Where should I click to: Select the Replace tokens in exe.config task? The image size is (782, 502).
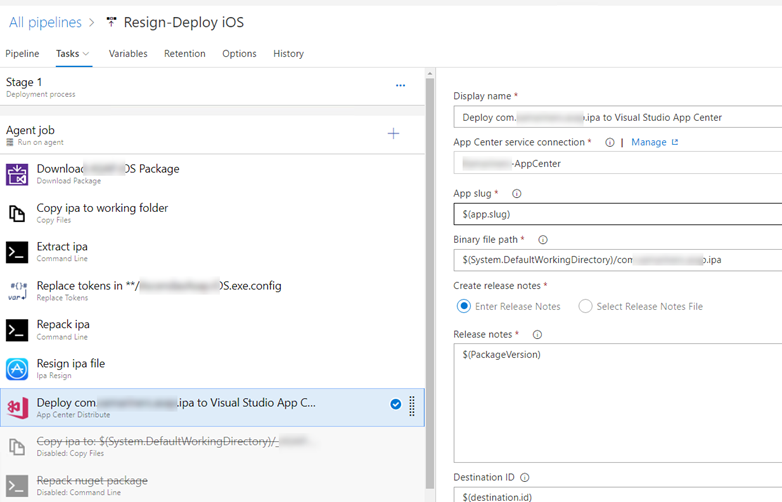coord(212,291)
